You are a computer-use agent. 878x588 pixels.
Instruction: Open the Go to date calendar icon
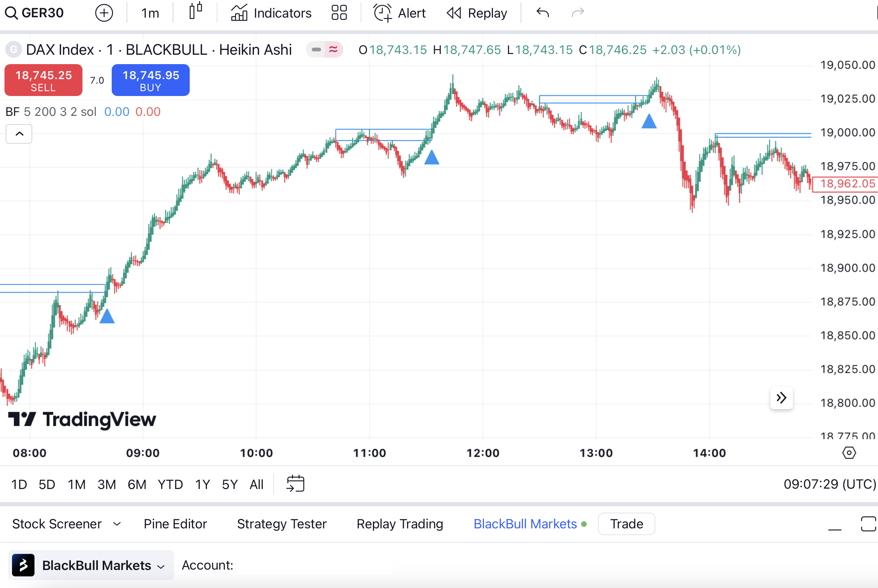point(295,483)
